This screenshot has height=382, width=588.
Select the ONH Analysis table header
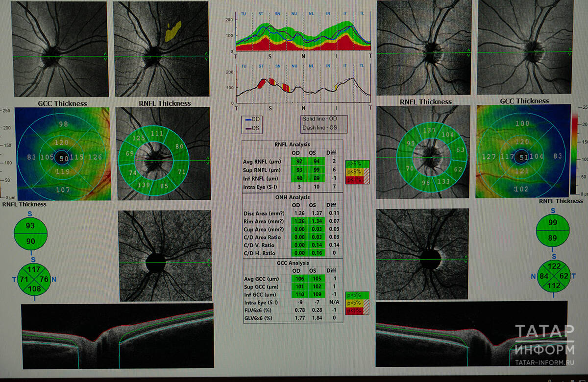click(293, 198)
